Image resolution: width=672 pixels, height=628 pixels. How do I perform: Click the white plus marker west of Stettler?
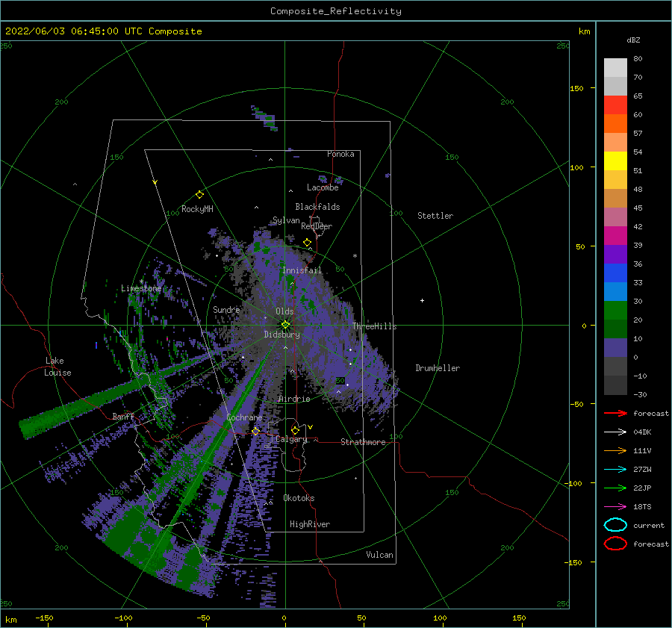[422, 300]
